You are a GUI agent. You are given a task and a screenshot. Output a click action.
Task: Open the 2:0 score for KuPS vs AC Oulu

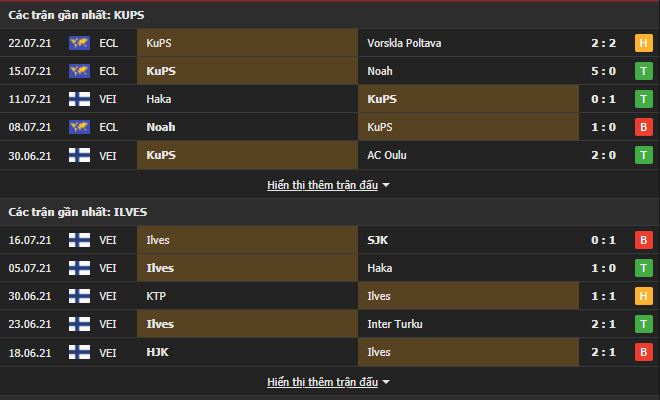click(603, 155)
